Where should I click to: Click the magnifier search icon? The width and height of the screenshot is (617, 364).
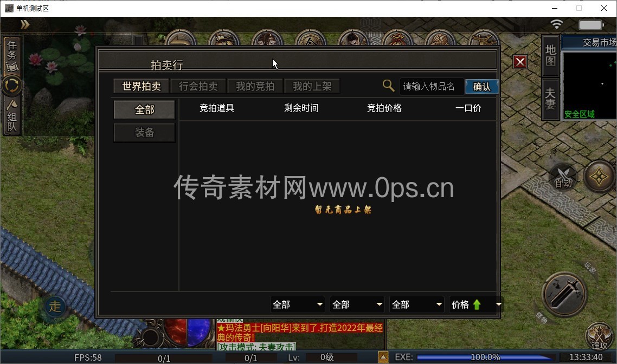pyautogui.click(x=388, y=86)
